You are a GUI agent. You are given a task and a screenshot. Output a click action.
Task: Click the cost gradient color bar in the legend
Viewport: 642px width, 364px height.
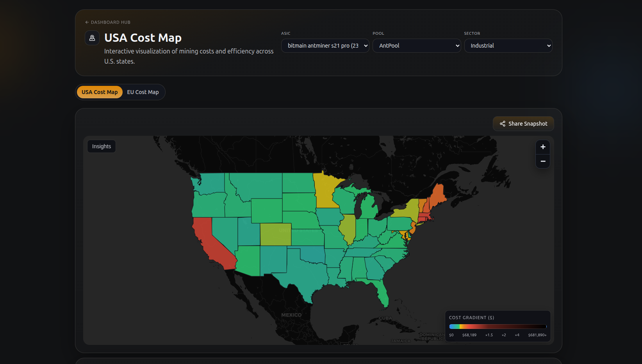tap(498, 327)
